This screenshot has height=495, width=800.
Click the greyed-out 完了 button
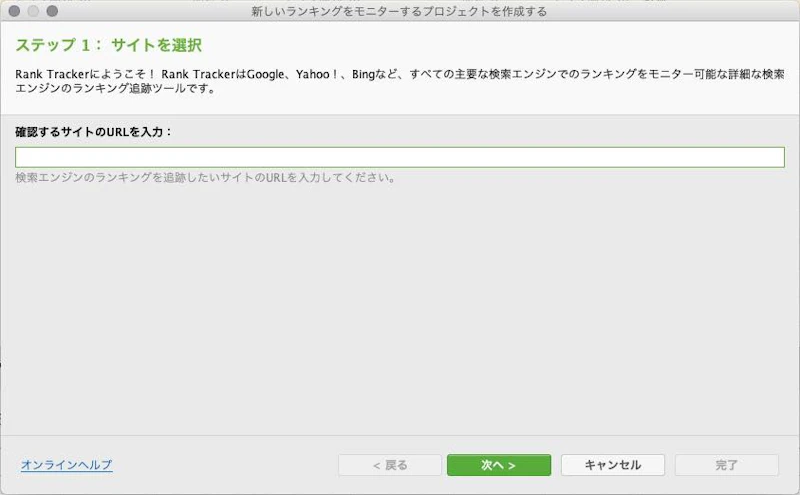(x=727, y=465)
